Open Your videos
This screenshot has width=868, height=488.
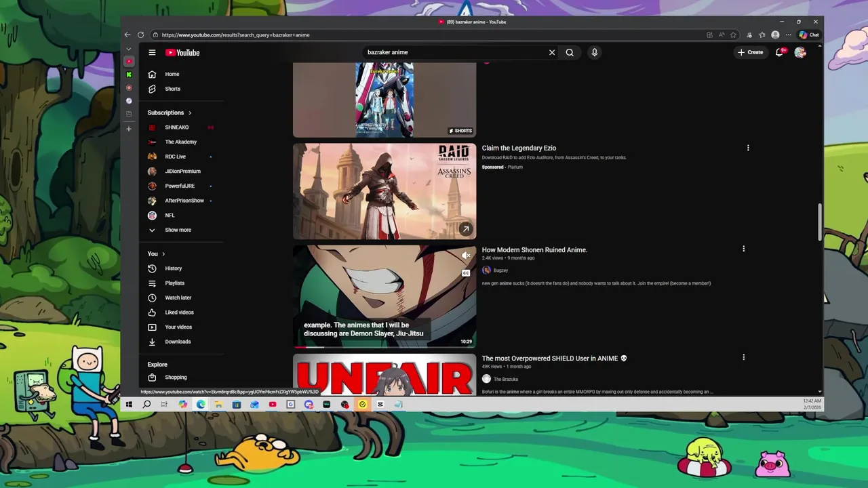click(x=182, y=327)
